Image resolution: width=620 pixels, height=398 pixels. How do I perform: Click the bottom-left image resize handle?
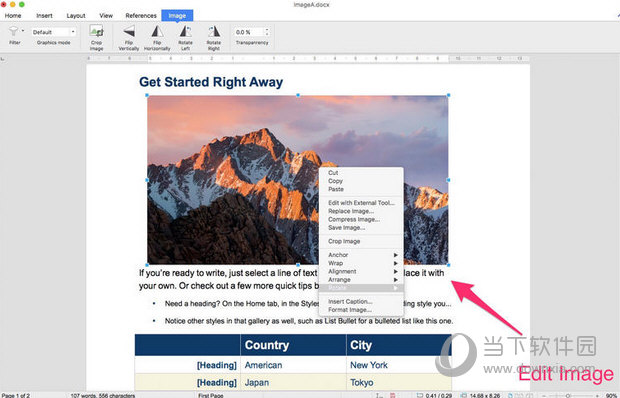147,265
